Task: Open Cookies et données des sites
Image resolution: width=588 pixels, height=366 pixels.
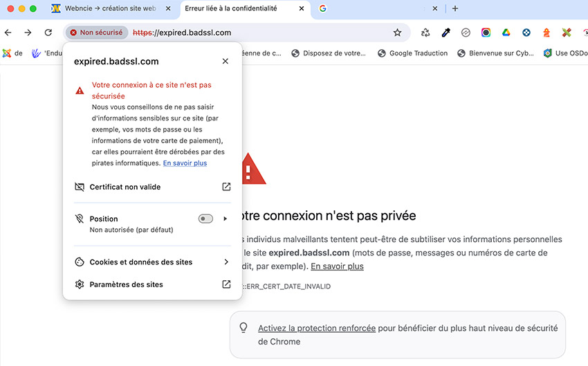Action: coord(152,262)
